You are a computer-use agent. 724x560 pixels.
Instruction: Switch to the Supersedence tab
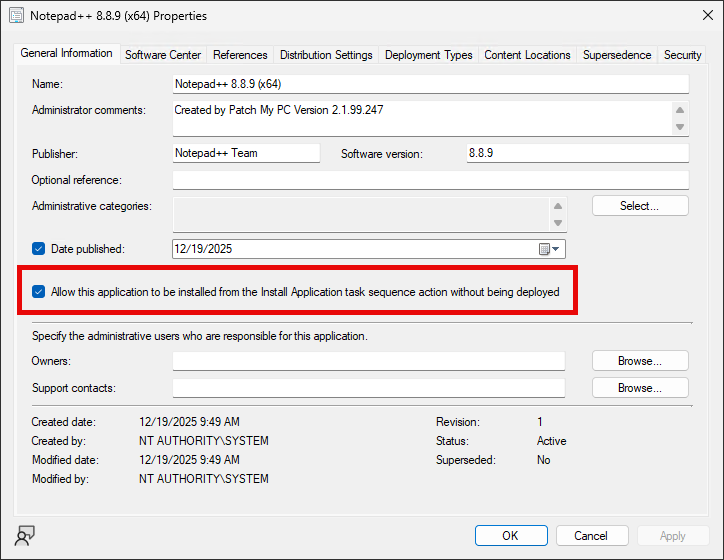[x=617, y=55]
